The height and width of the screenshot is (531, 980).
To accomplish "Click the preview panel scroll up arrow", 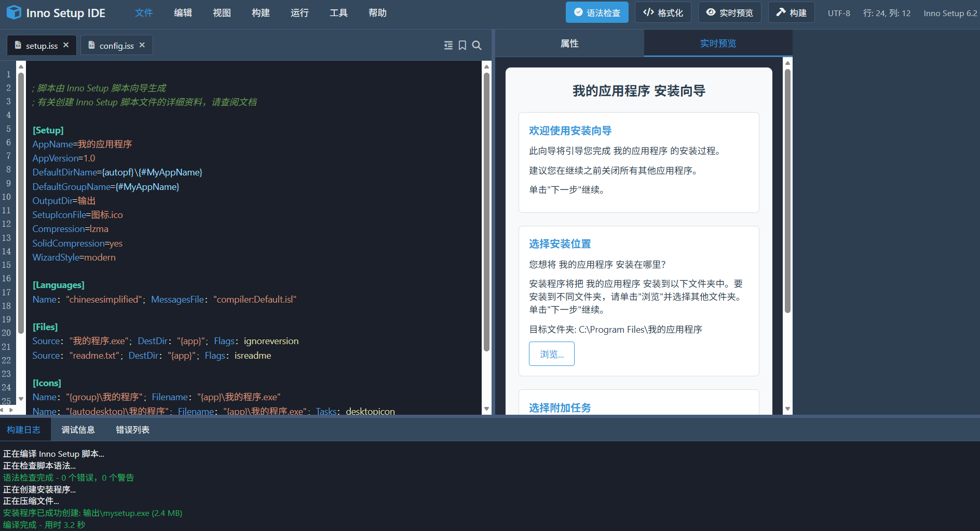I will click(787, 63).
